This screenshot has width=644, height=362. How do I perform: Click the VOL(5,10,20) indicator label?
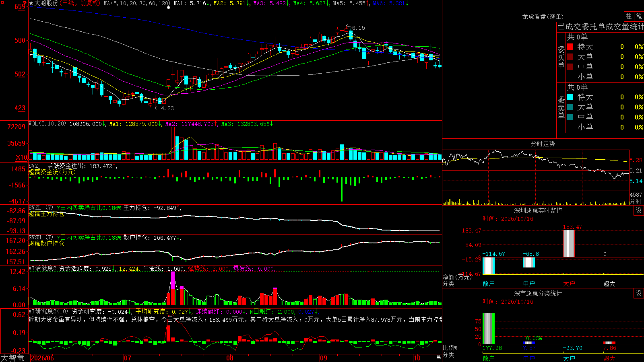47,123
